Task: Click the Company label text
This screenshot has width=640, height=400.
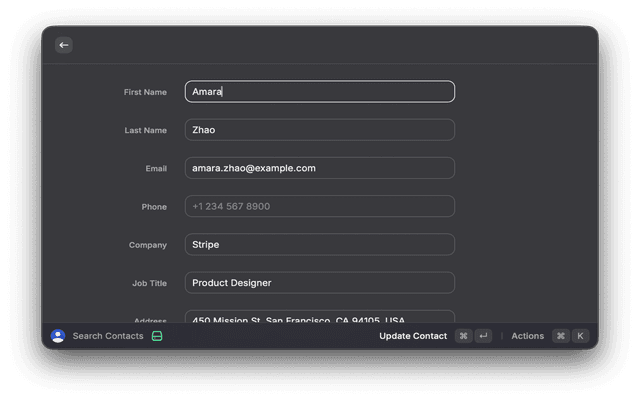Action: 148,245
